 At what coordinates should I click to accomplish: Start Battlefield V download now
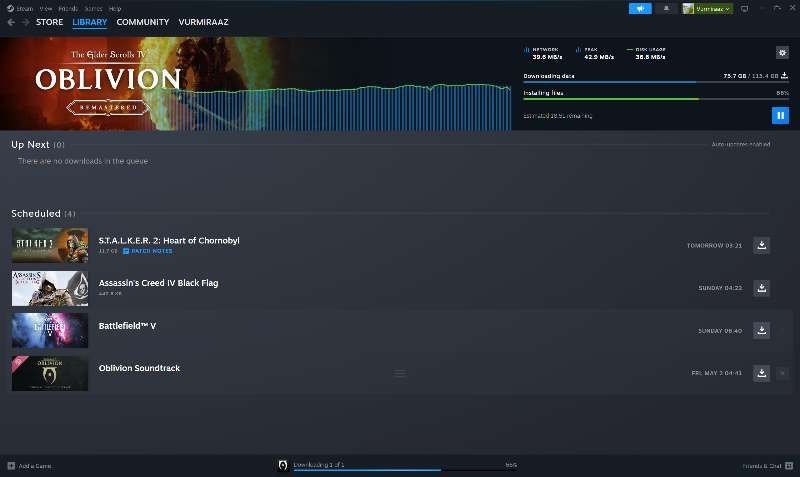[x=761, y=331]
